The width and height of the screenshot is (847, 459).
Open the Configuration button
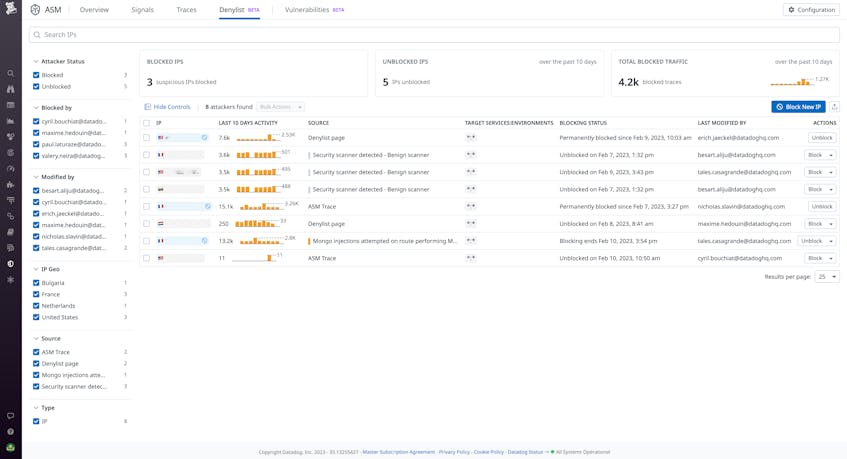point(811,10)
